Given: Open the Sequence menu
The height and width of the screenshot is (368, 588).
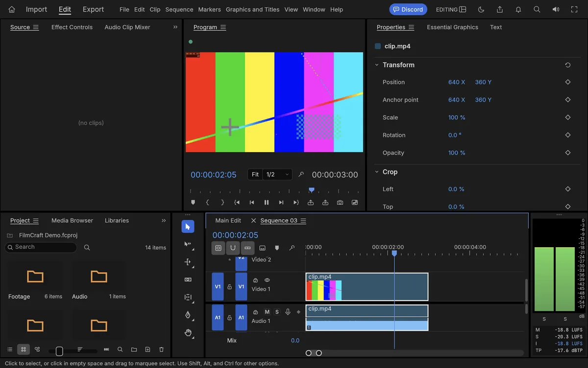Looking at the screenshot, I should (179, 9).
